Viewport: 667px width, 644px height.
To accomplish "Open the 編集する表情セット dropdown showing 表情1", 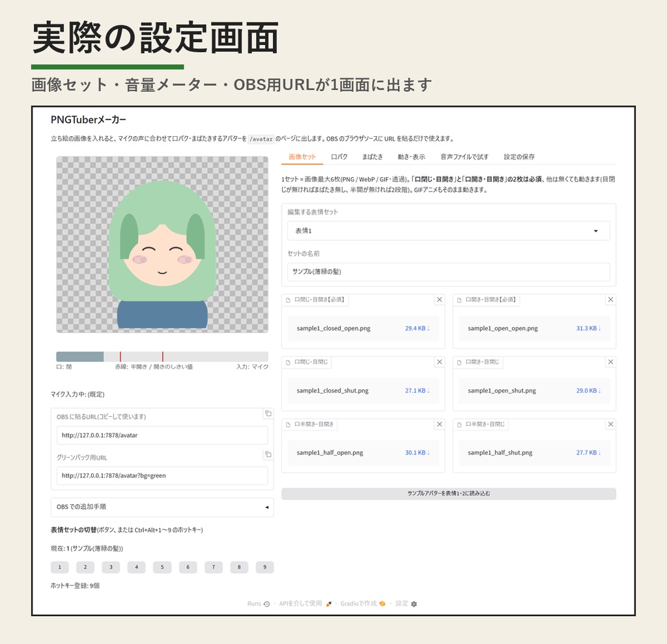I will 448,231.
